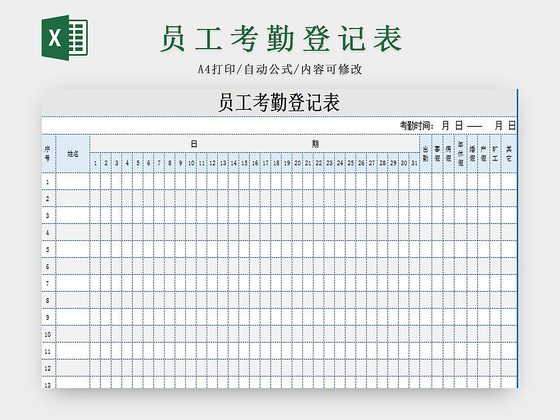
Task: Click date header 27 in the date row
Action: point(372,163)
